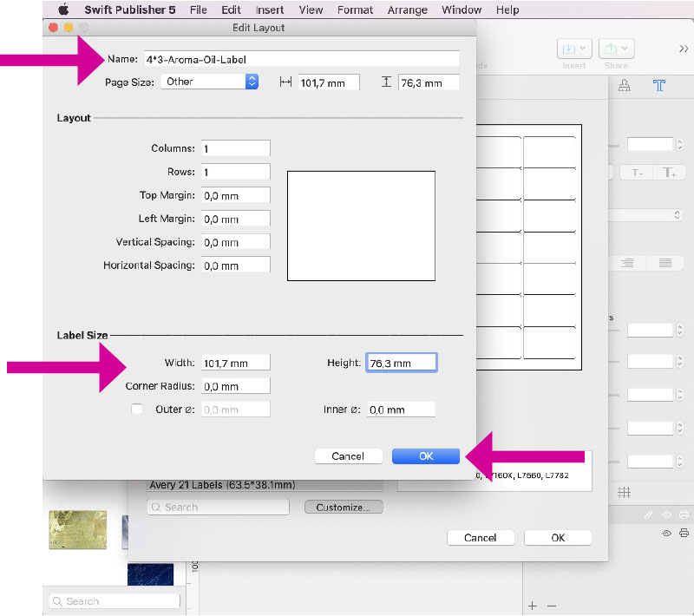694x616 pixels.
Task: Click the Customize... button
Action: (x=344, y=508)
